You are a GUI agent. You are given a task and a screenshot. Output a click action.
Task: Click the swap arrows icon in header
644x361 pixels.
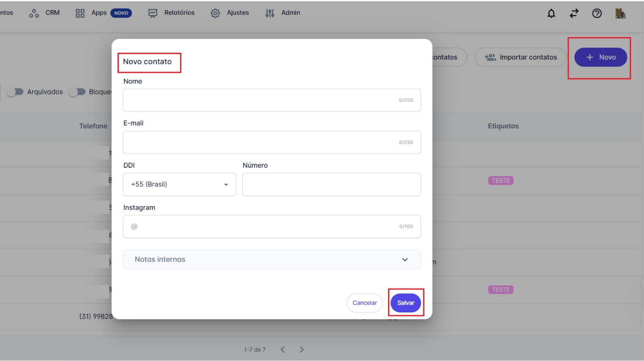pos(574,14)
